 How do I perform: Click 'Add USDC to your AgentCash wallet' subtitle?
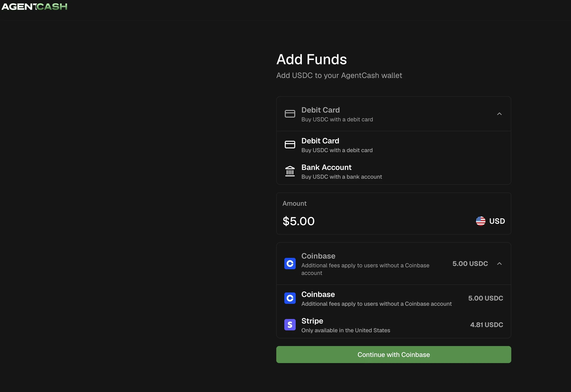pyautogui.click(x=339, y=75)
